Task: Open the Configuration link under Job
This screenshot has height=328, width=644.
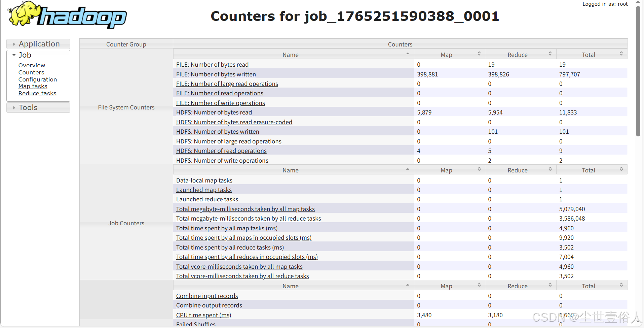Action: 38,79
